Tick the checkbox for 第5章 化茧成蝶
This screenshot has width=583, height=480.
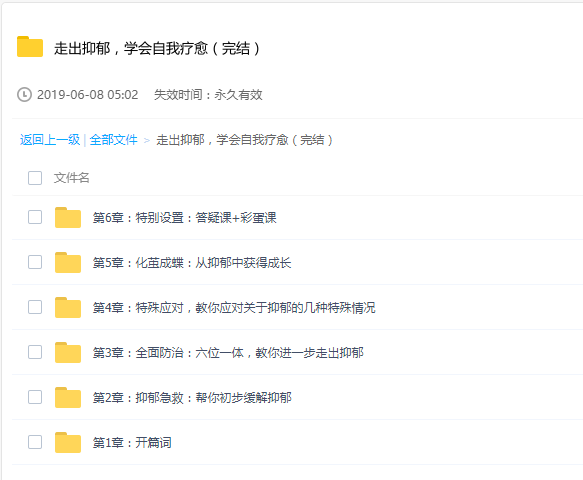tap(35, 262)
